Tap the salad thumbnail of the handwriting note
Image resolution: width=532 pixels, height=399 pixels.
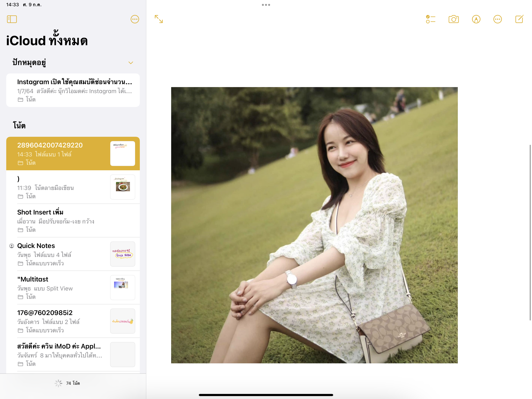click(123, 187)
